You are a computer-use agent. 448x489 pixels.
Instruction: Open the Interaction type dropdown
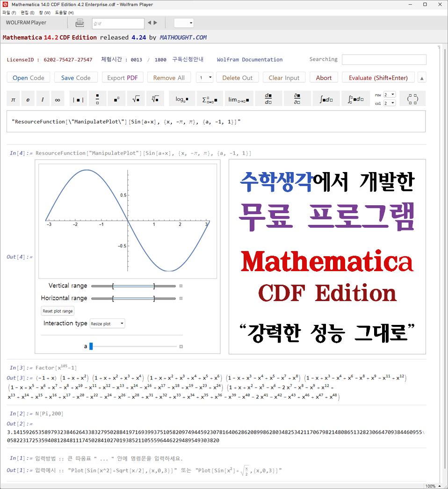(x=107, y=324)
